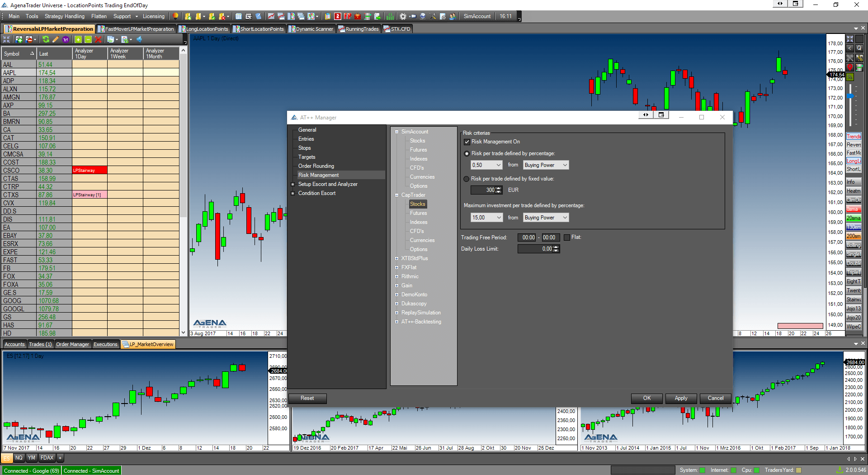
Task: Uncheck the Risk Management On checkbox
Action: pyautogui.click(x=467, y=142)
